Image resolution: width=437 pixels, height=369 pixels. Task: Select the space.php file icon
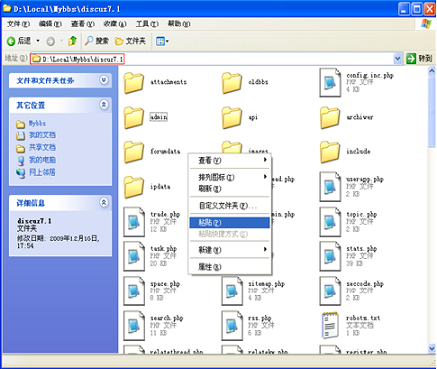(134, 291)
